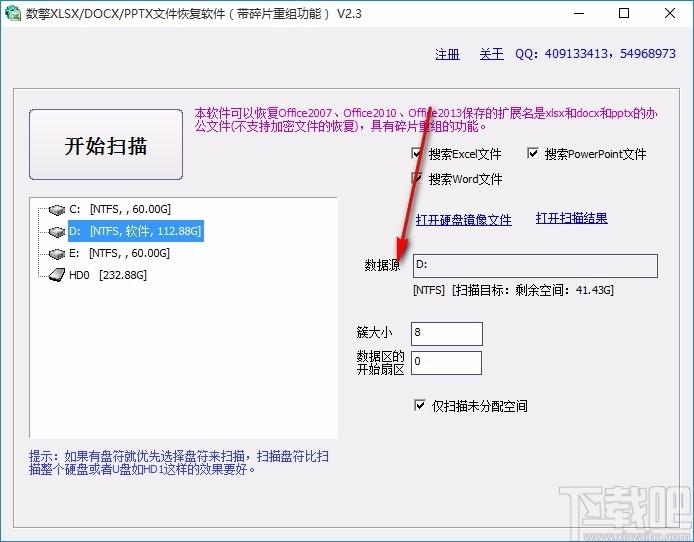Click the 打开硬盘镜像文件 link
Image resolution: width=694 pixels, height=542 pixels.
pos(463,220)
